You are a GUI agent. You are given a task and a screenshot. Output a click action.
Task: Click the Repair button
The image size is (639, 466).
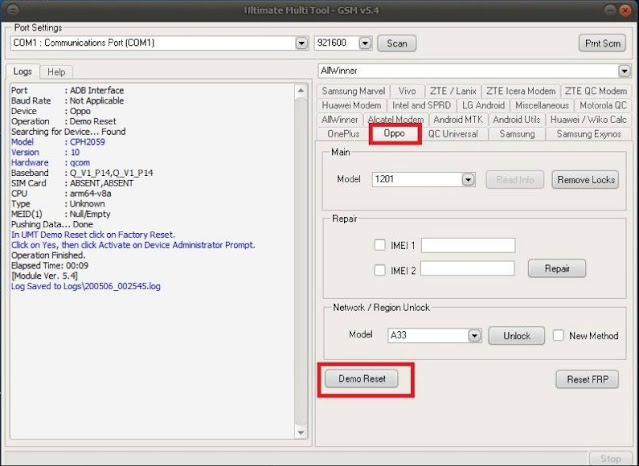tap(557, 269)
